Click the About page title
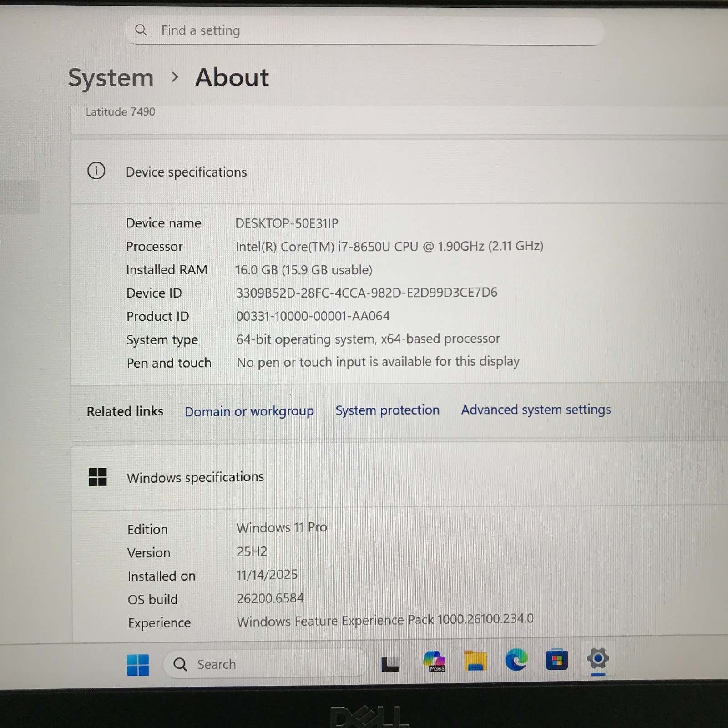This screenshot has width=728, height=728. pos(232,77)
